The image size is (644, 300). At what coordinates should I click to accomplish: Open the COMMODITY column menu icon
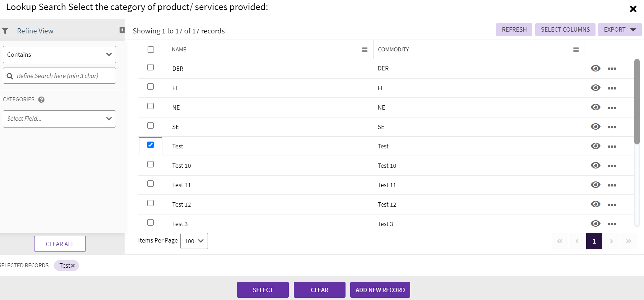576,50
